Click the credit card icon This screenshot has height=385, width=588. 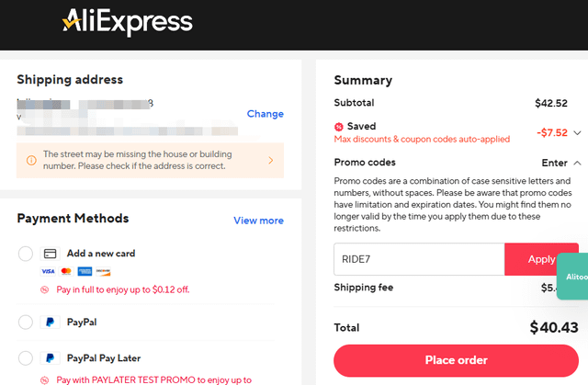[x=51, y=254]
